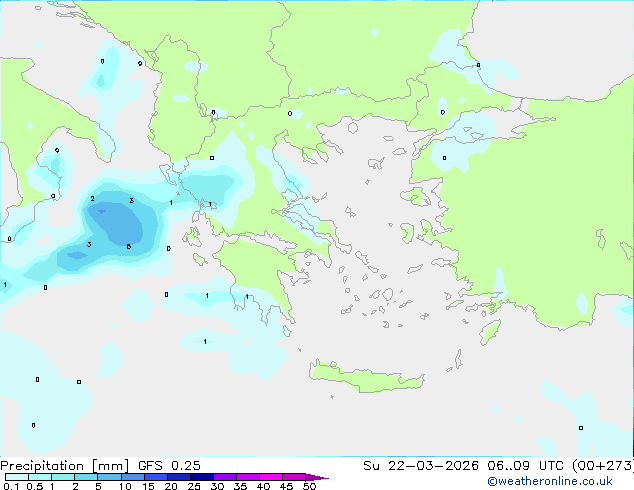Click the legend swatch between 30 and 35

225,477
